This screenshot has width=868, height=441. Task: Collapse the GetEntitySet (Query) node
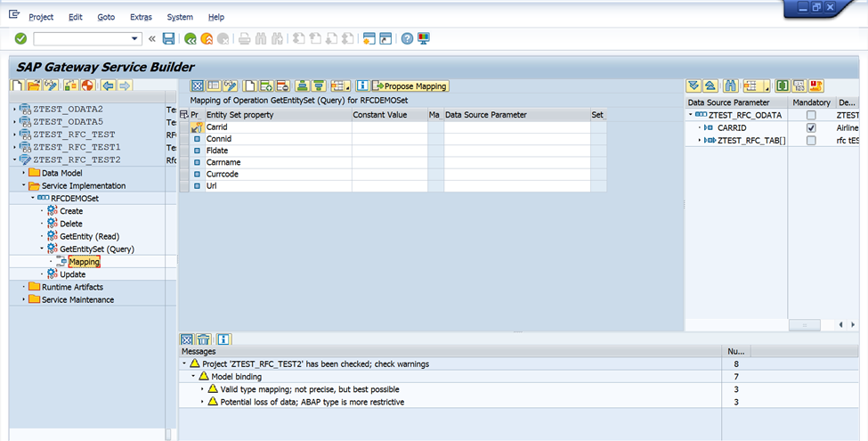[42, 249]
